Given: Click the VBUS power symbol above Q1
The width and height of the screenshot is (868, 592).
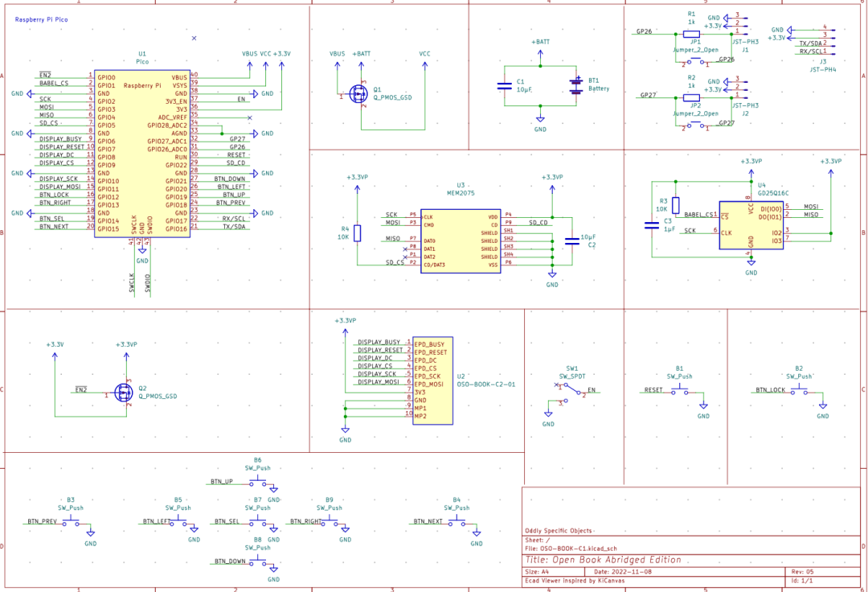Looking at the screenshot, I should [x=337, y=60].
